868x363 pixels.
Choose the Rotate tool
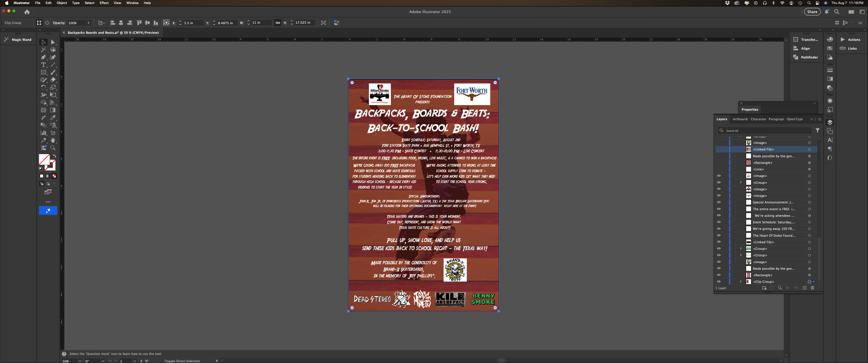click(43, 87)
